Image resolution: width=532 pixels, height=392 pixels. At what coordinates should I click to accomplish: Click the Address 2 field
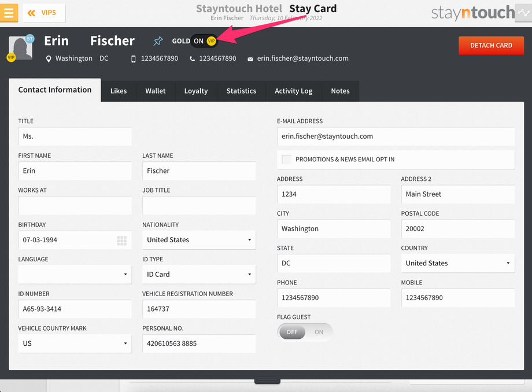[x=458, y=194]
